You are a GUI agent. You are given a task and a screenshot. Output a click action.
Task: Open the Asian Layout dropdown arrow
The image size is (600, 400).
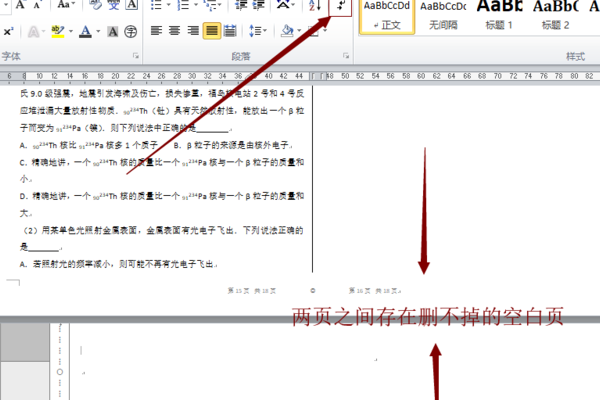coord(293,5)
